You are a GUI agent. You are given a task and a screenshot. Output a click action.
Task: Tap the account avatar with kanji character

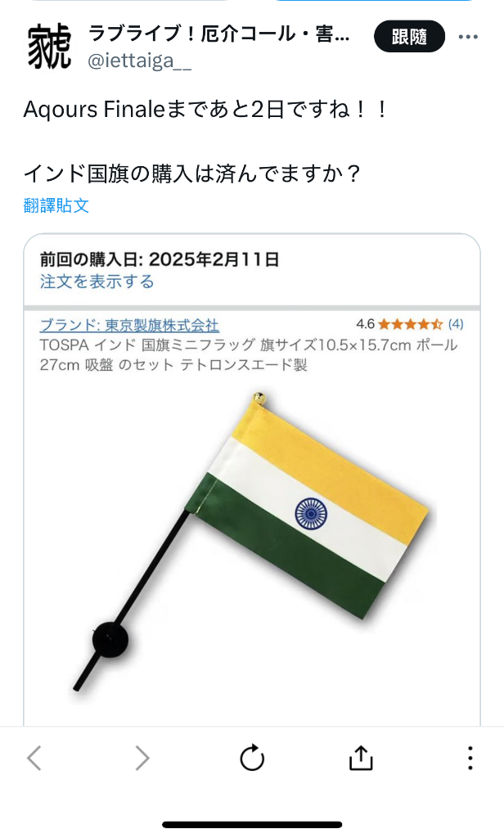click(x=48, y=47)
